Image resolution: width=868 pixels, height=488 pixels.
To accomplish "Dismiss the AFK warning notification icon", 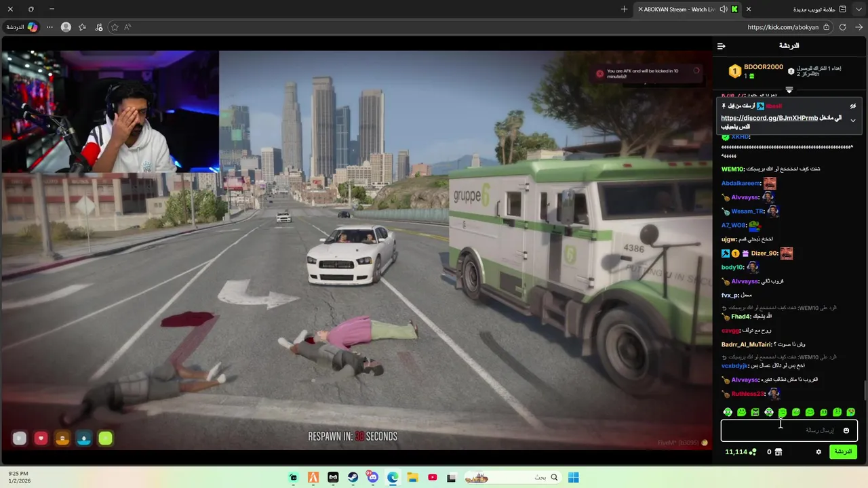I will [x=599, y=74].
